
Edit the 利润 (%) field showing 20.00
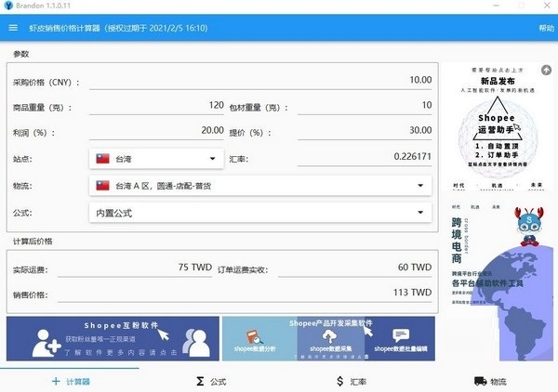point(156,131)
